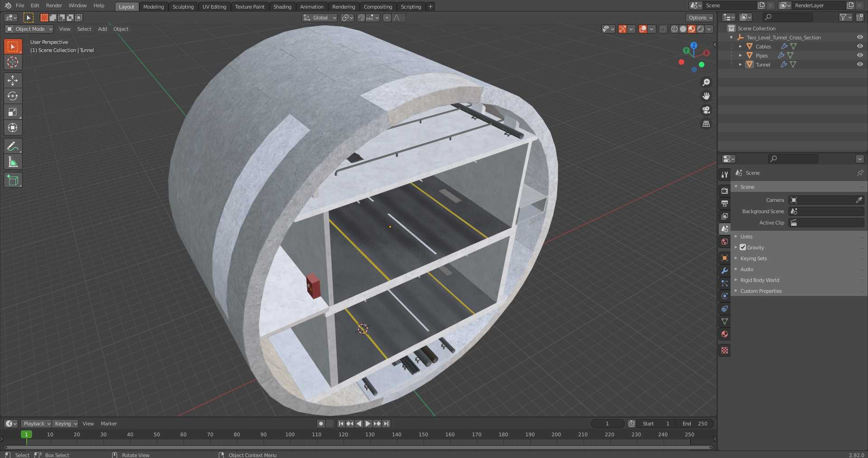Switch to the Modeling workspace tab
The image size is (868, 458).
click(x=153, y=7)
